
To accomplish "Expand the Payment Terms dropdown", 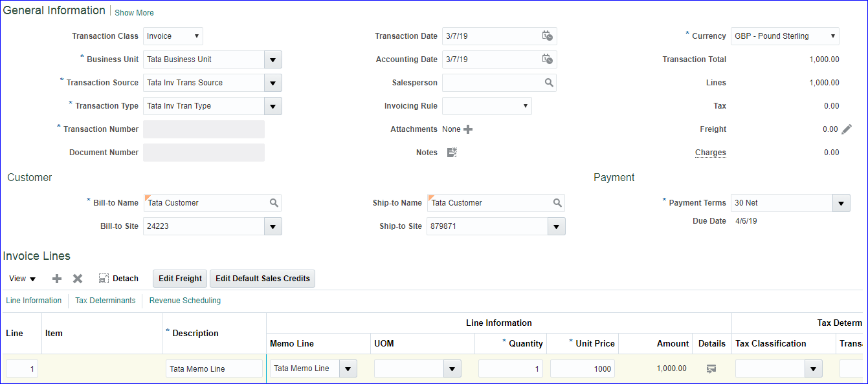I will tap(841, 203).
